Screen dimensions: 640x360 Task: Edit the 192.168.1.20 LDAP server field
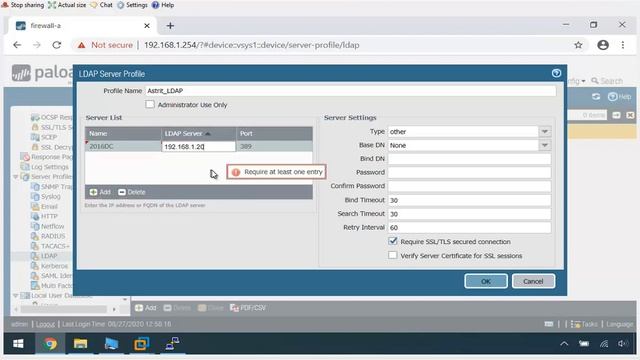199,147
